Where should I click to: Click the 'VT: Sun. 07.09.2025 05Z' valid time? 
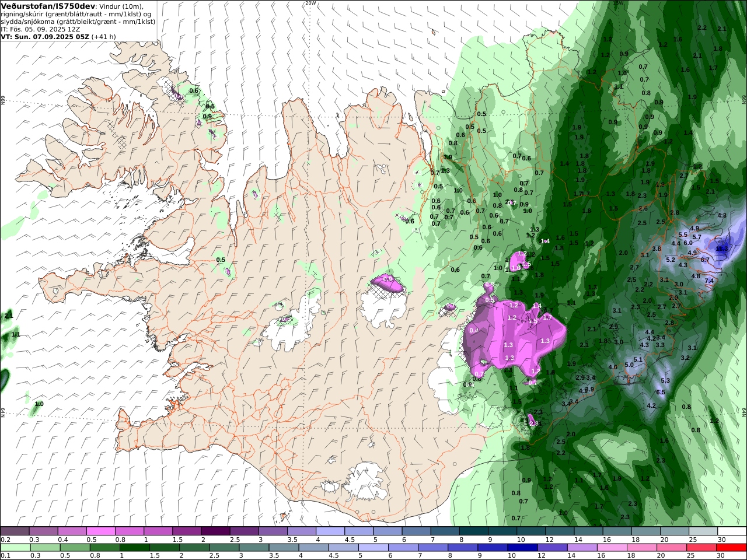pos(44,36)
